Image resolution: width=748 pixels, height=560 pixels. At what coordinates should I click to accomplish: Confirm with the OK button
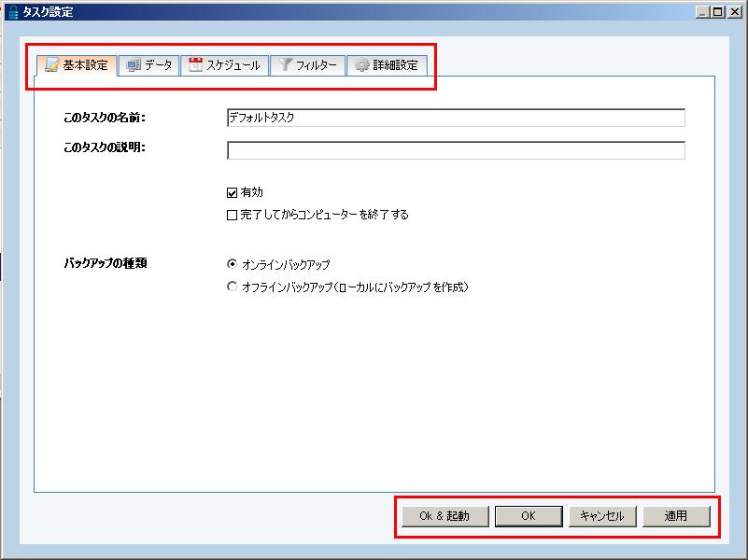(529, 516)
